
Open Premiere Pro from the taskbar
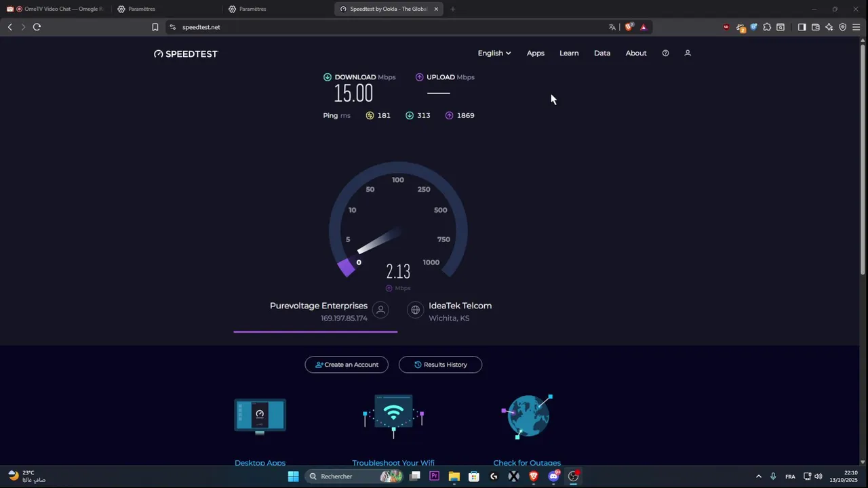434,476
